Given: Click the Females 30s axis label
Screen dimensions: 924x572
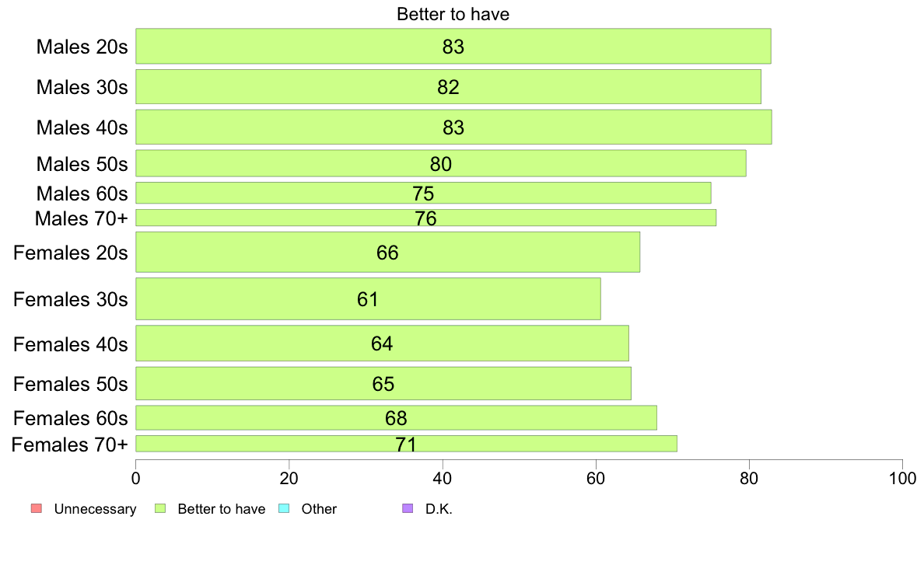Looking at the screenshot, I should coord(71,299).
